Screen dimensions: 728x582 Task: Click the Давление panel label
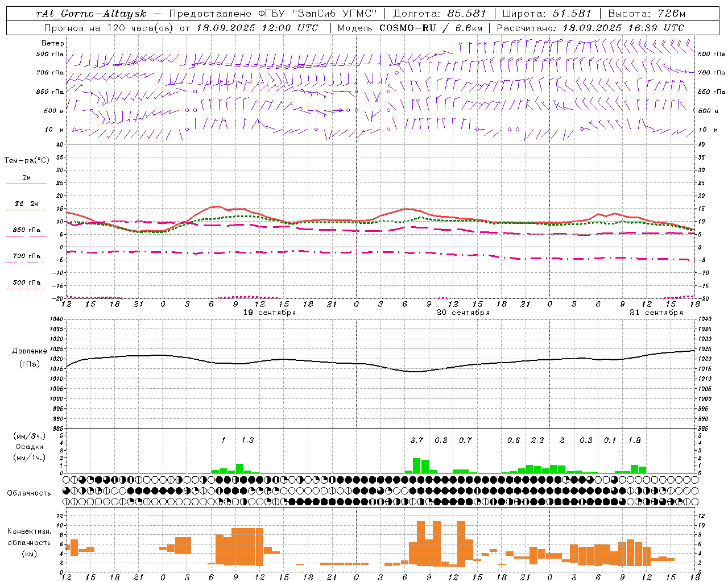click(30, 351)
